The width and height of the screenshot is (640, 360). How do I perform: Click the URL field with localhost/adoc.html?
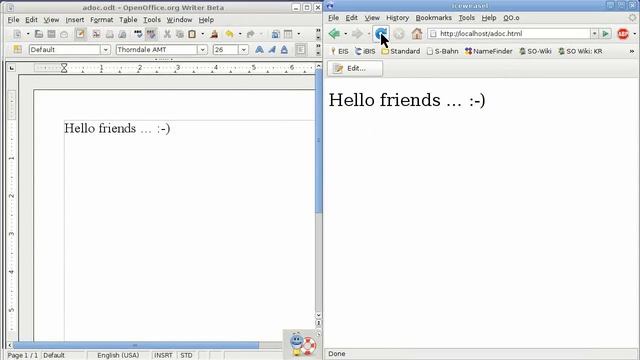[x=509, y=34]
